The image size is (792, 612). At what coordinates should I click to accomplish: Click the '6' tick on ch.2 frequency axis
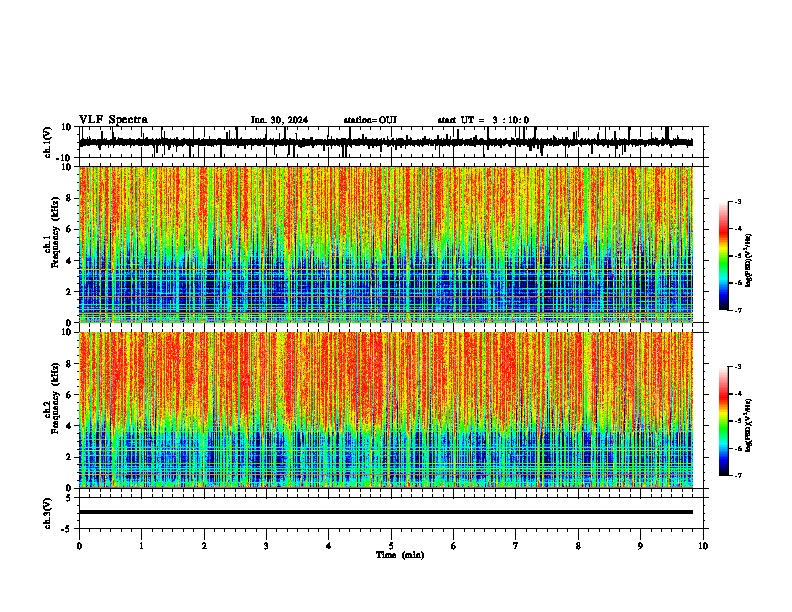click(69, 395)
